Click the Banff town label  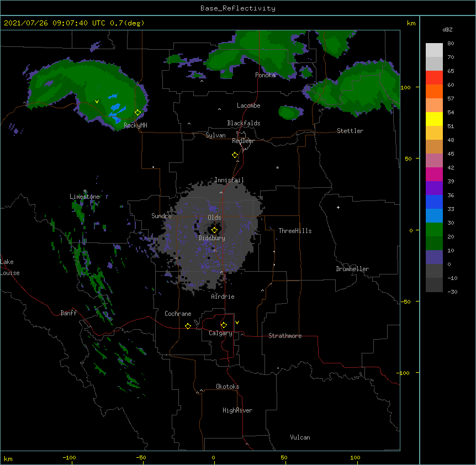(68, 313)
